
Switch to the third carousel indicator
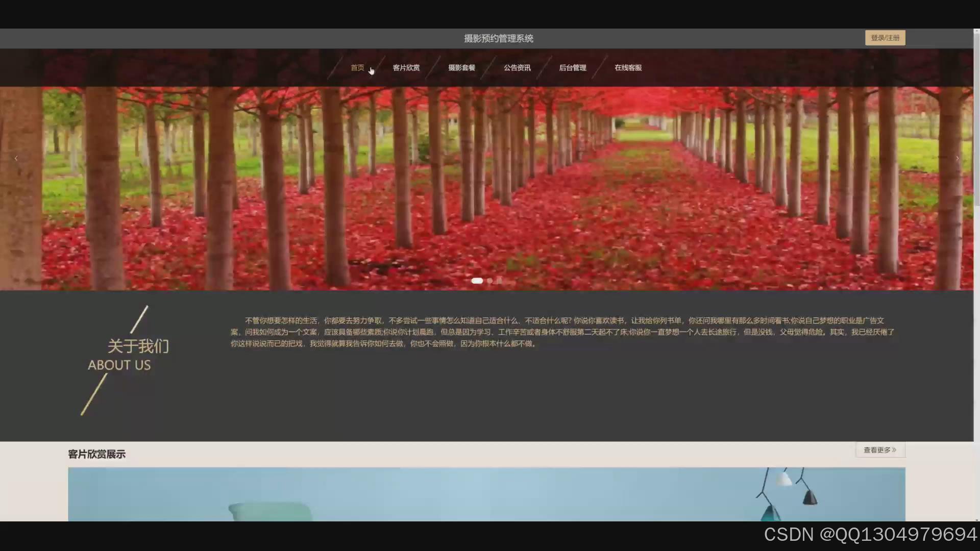(500, 281)
